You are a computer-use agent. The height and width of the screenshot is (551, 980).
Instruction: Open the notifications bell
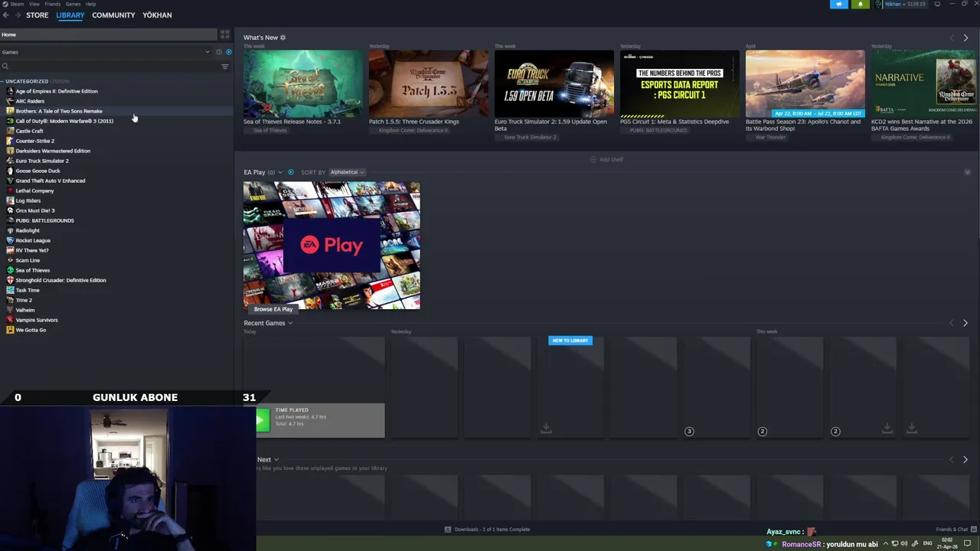pyautogui.click(x=860, y=5)
